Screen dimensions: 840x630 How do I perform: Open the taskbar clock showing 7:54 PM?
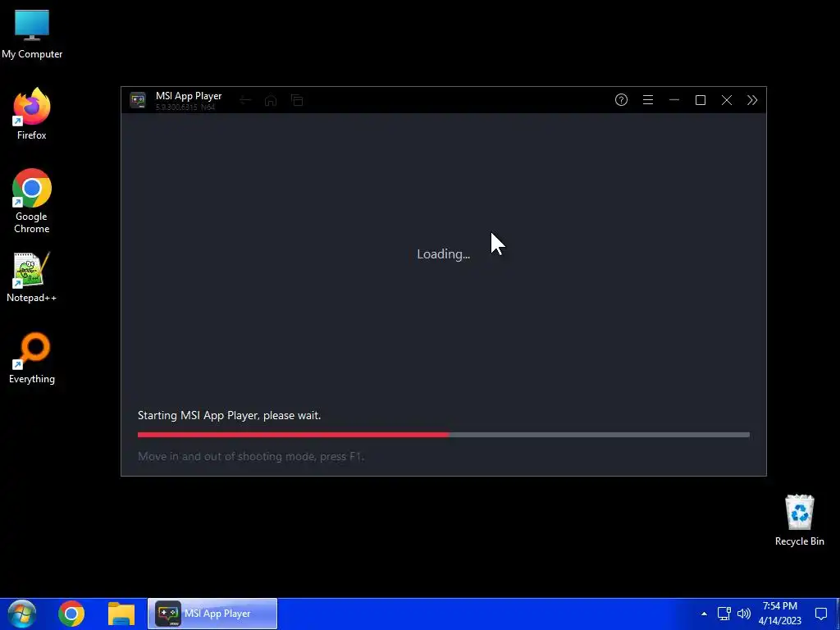click(x=780, y=614)
